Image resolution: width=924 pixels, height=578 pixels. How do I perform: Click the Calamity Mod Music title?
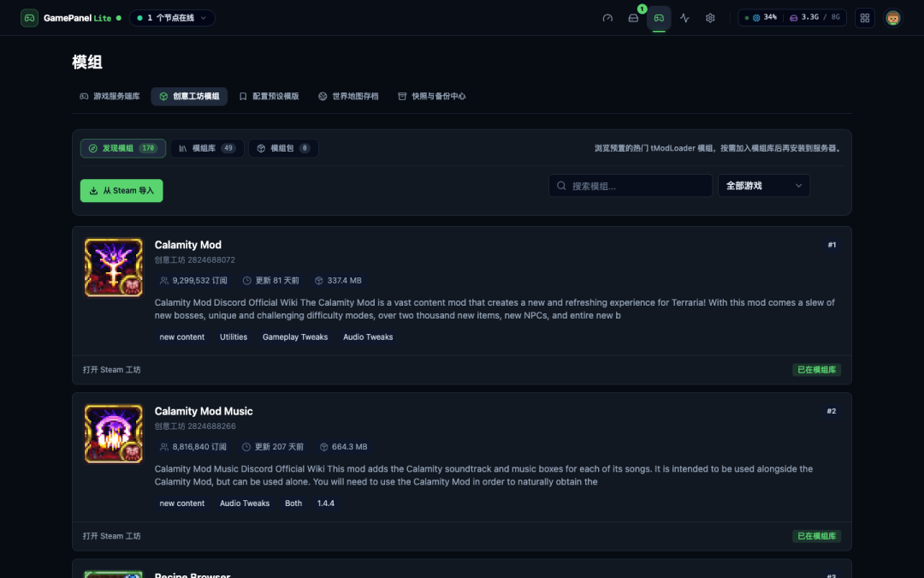[204, 411]
